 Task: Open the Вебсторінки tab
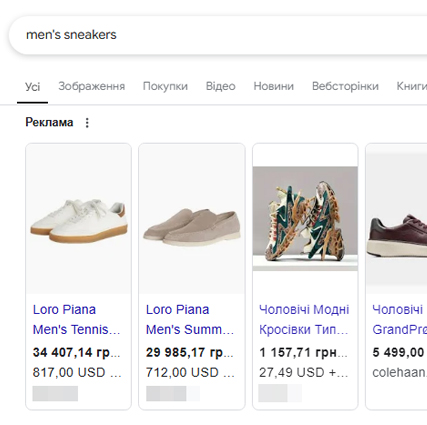coord(345,86)
